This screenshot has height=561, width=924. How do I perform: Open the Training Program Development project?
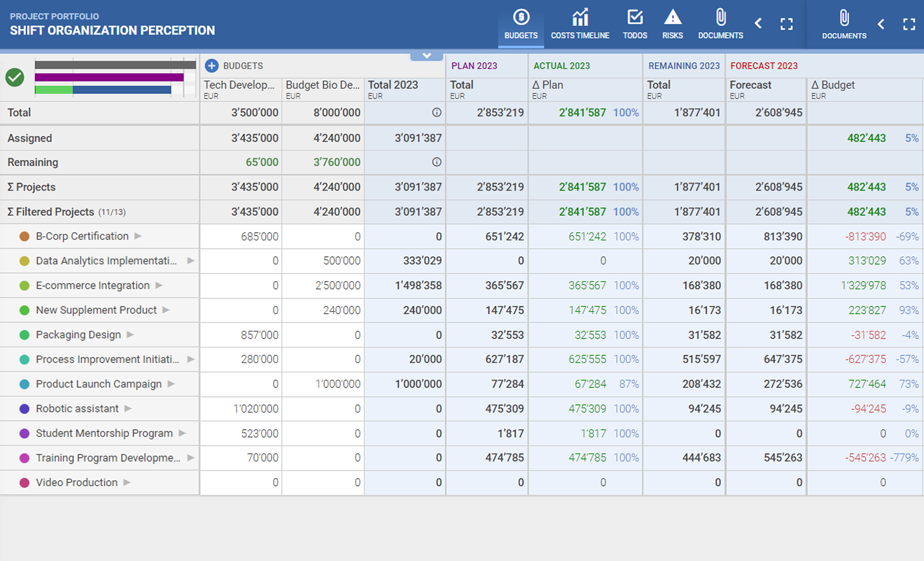click(x=108, y=458)
